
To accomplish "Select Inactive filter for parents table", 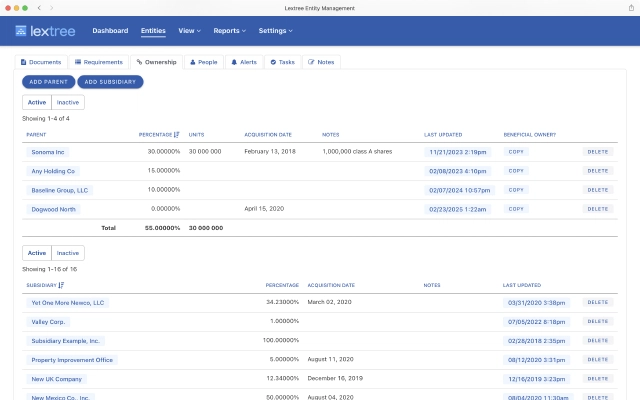I will 68,102.
